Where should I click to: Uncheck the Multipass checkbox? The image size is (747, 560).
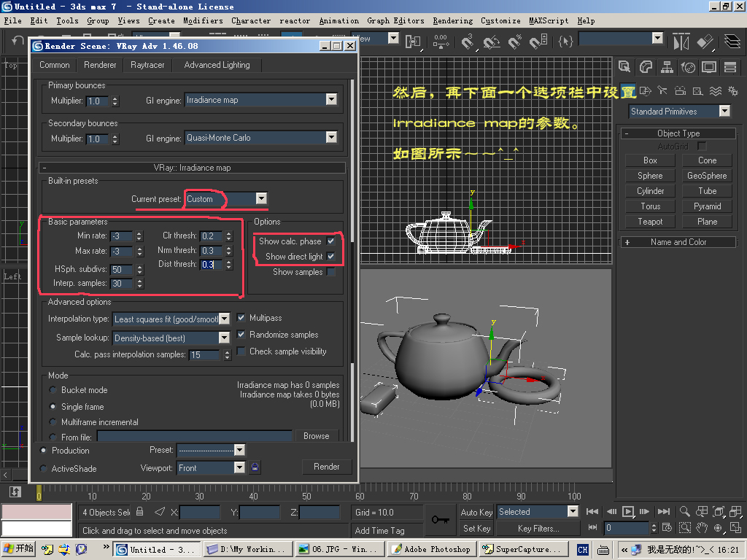(x=241, y=318)
